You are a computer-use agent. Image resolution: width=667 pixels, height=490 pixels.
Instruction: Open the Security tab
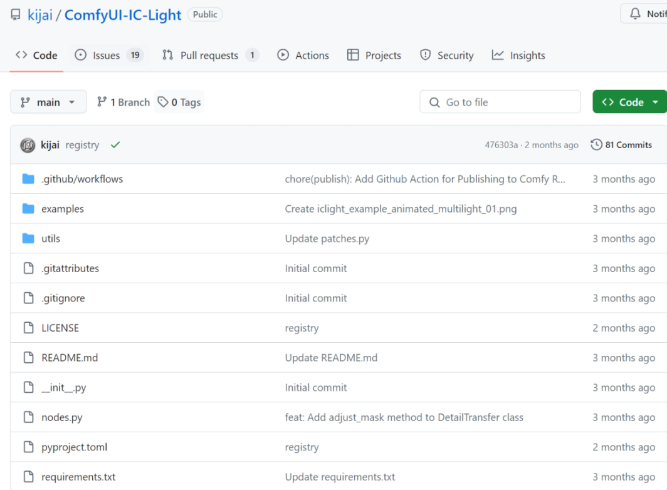tap(446, 55)
